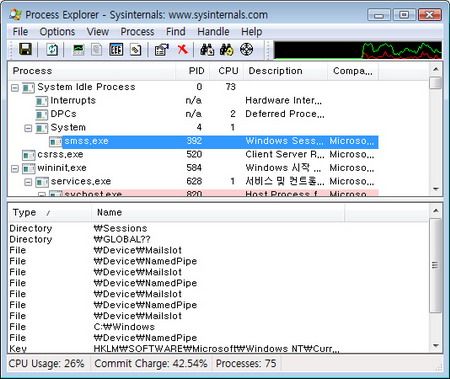Select the wininit.exe process row
Viewport: 450px width, 379px height.
pos(193,168)
